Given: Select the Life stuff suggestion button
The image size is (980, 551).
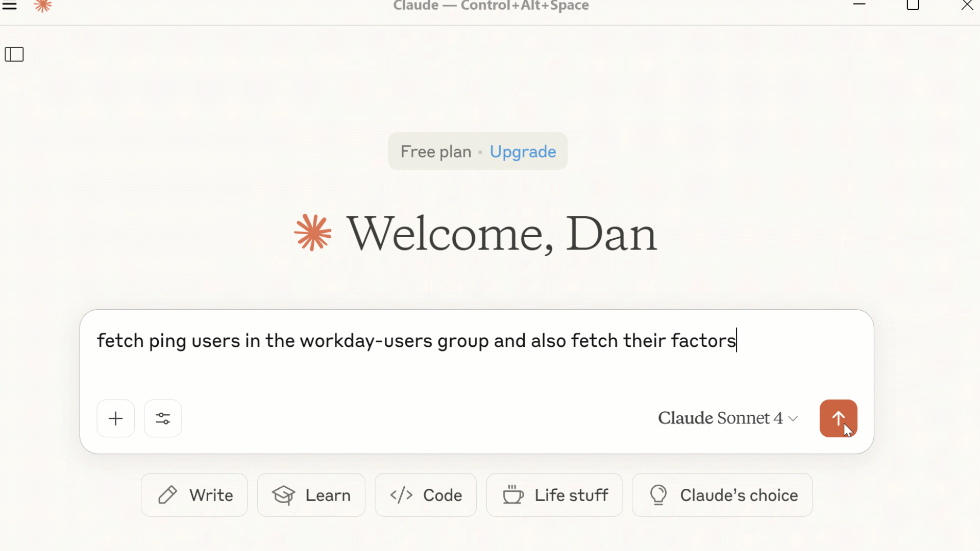Looking at the screenshot, I should tap(554, 495).
